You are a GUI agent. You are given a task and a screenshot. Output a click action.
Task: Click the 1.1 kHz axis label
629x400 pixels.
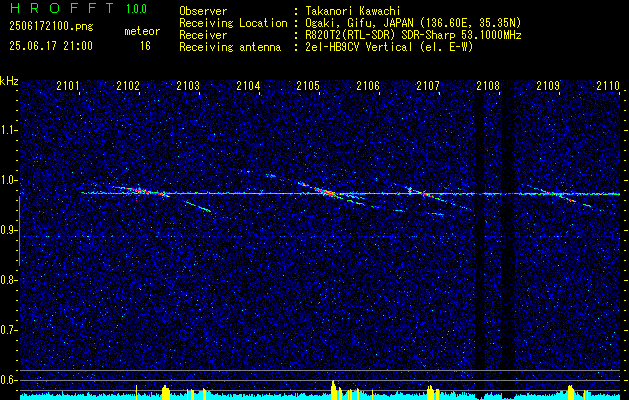coord(8,130)
